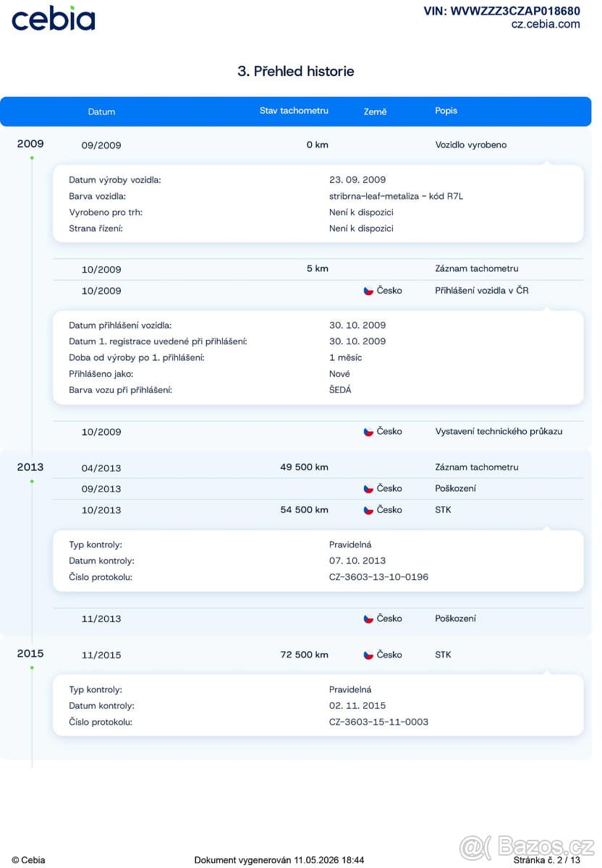Click the Czech flag beside Přihlášení vozidla
Image resolution: width=602 pixels, height=868 pixels.
pos(368,291)
